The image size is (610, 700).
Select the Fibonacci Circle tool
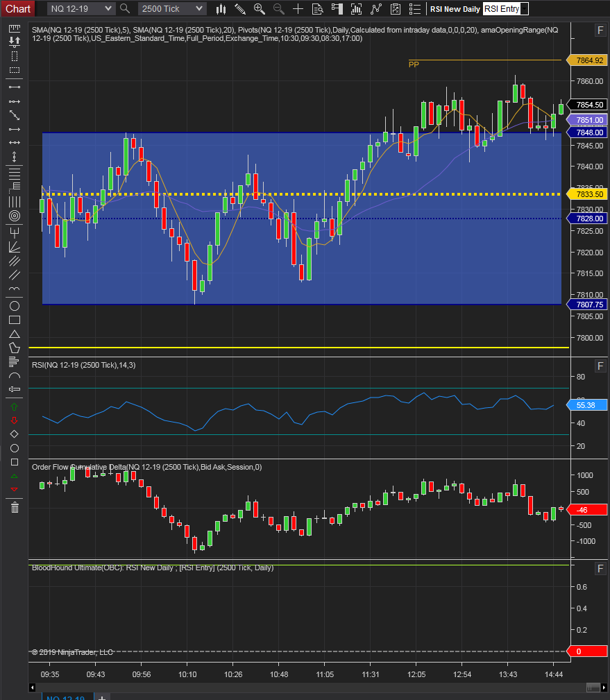[15, 216]
